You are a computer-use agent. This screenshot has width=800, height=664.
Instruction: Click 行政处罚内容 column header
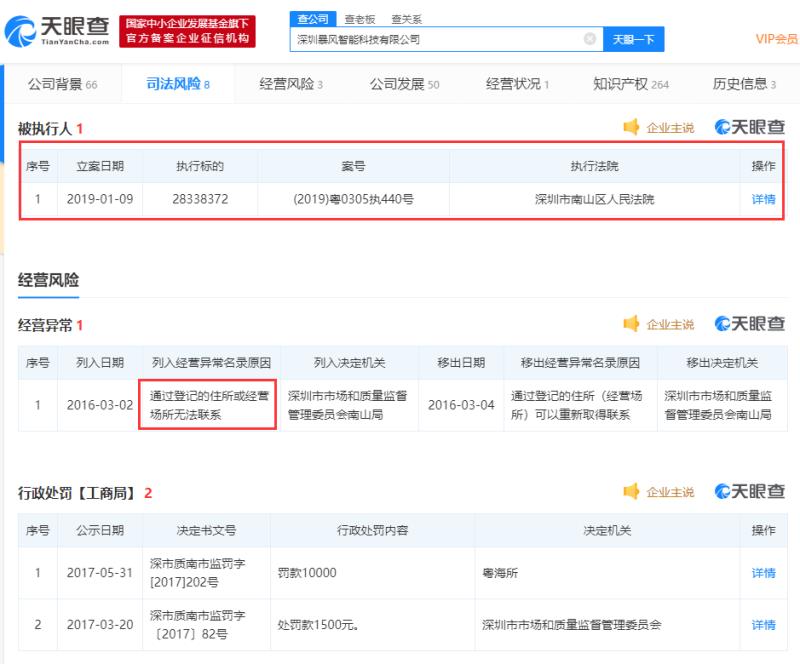point(372,531)
